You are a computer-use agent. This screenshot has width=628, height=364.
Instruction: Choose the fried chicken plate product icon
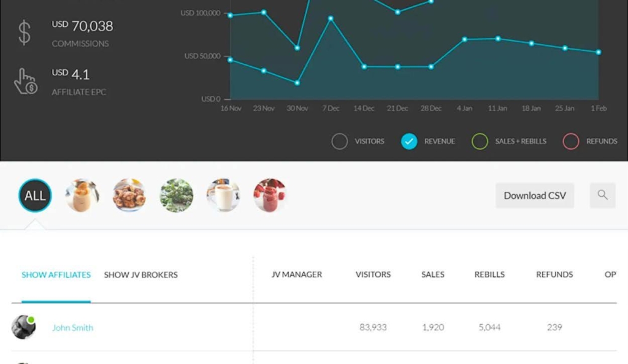(x=129, y=195)
